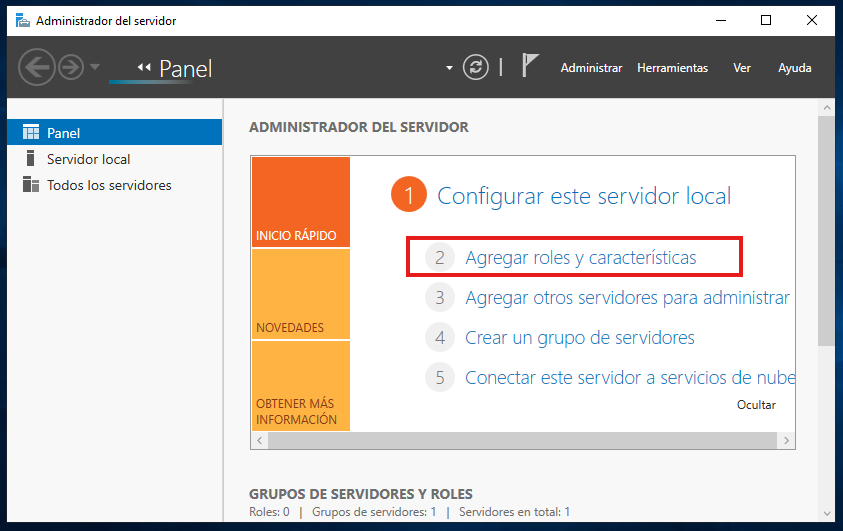
Task: Click the vertical scrollbar down arrow
Action: click(827, 513)
